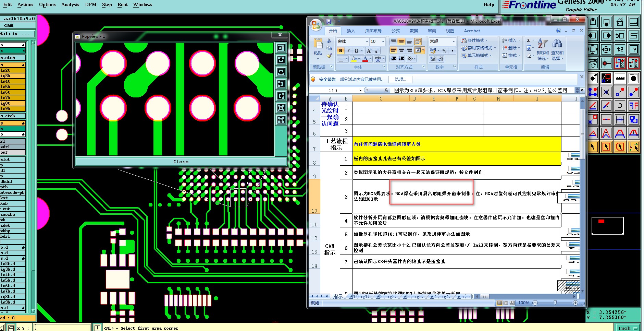The height and width of the screenshot is (331, 644).
Task: Toggle middle vertical alignment in Excel
Action: click(x=401, y=42)
